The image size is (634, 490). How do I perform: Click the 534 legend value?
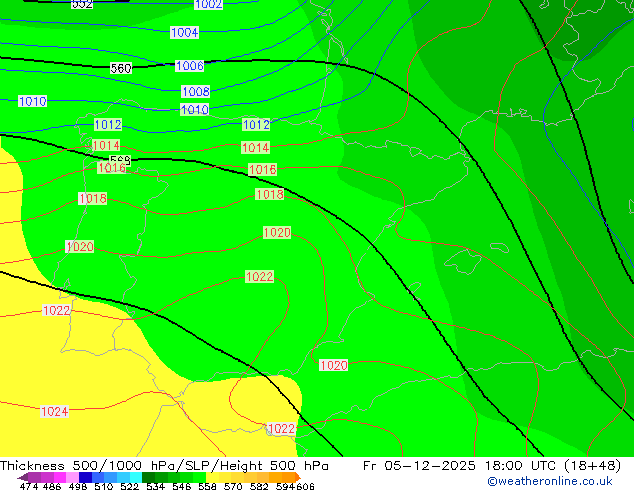(155, 486)
